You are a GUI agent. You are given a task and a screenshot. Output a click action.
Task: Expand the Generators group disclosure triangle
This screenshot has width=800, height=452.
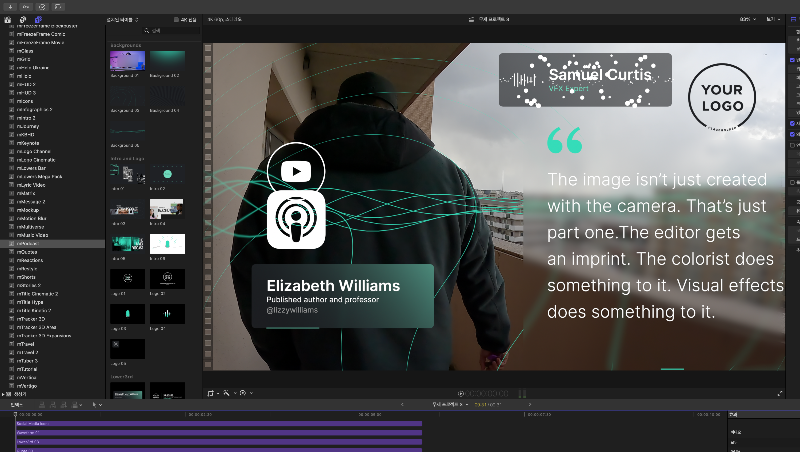[3, 394]
